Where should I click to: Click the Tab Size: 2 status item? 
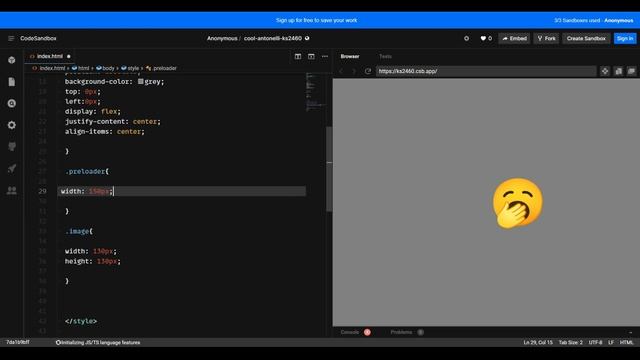coord(571,342)
